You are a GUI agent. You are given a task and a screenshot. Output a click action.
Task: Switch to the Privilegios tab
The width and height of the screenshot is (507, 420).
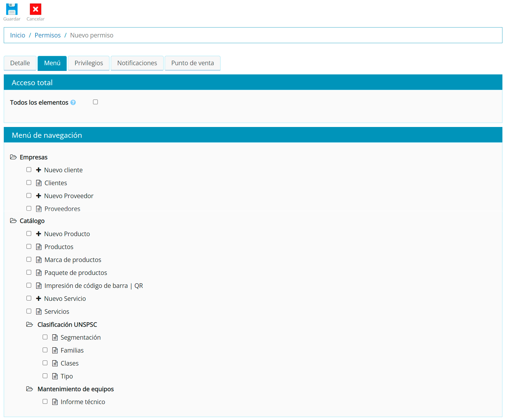pyautogui.click(x=89, y=63)
